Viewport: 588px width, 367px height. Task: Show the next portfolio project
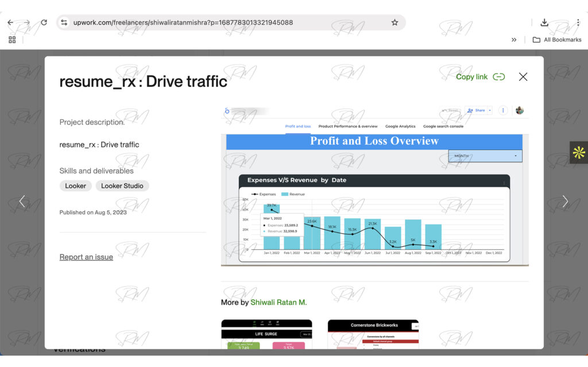click(565, 202)
